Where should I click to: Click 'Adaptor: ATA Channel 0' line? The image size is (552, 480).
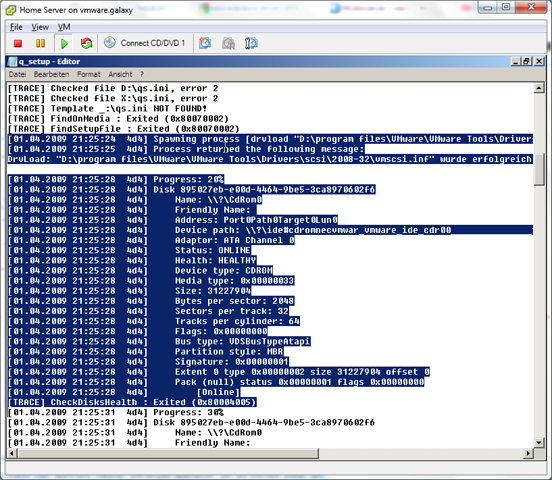235,240
